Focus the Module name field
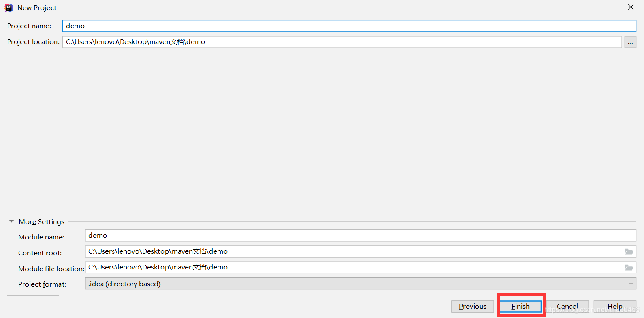Screen dimensions: 644x318 point(361,236)
